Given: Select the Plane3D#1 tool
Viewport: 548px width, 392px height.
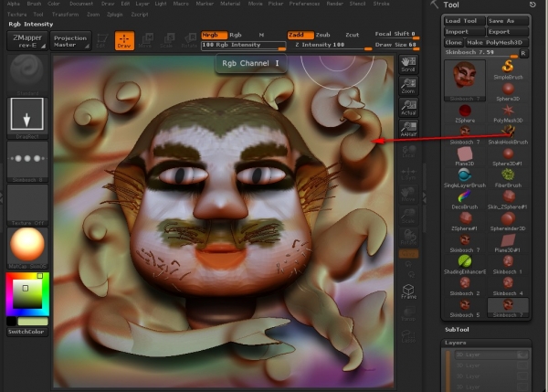Looking at the screenshot, I should tap(508, 240).
